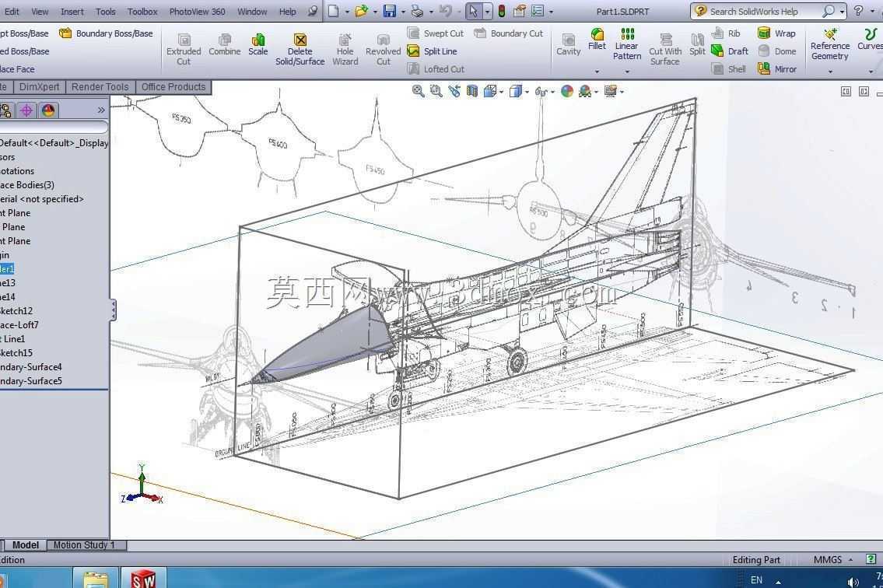This screenshot has height=588, width=883.
Task: Click the Swept Cut tool
Action: 436,33
